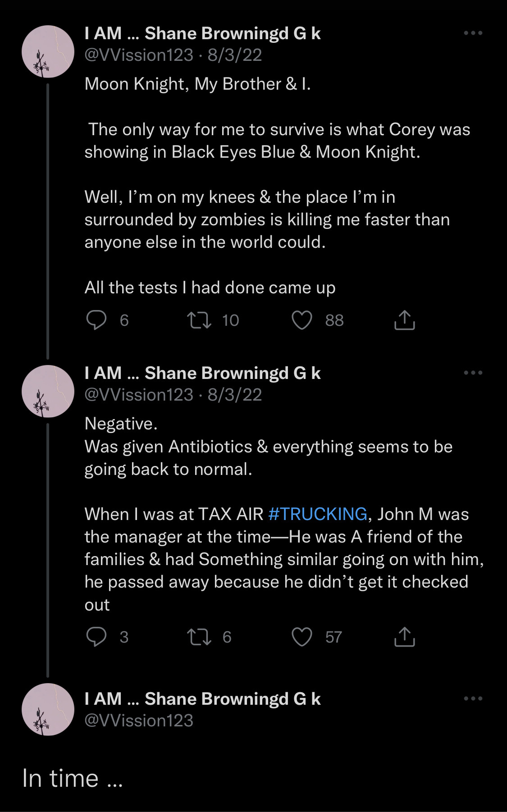507x812 pixels.
Task: Open the author name on the second tweet
Action: click(202, 374)
